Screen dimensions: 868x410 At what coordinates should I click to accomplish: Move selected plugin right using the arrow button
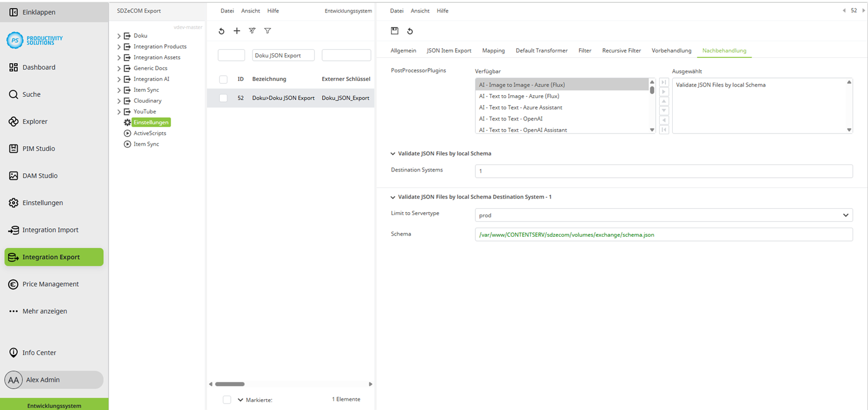coord(664,92)
